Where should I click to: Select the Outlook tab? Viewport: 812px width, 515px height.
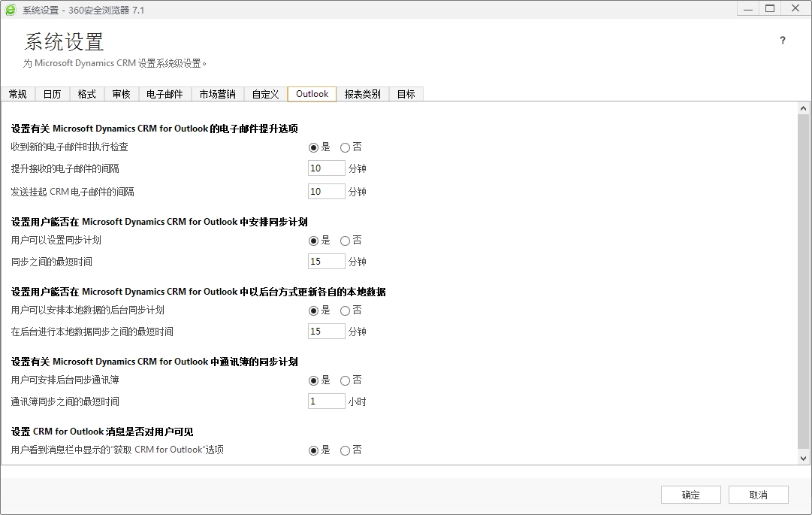(312, 94)
